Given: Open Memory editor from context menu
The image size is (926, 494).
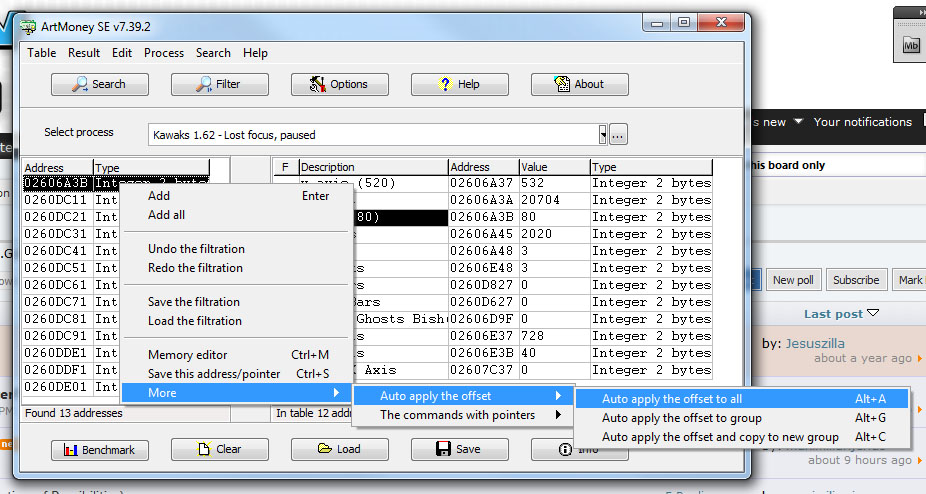Looking at the screenshot, I should pyautogui.click(x=237, y=355).
